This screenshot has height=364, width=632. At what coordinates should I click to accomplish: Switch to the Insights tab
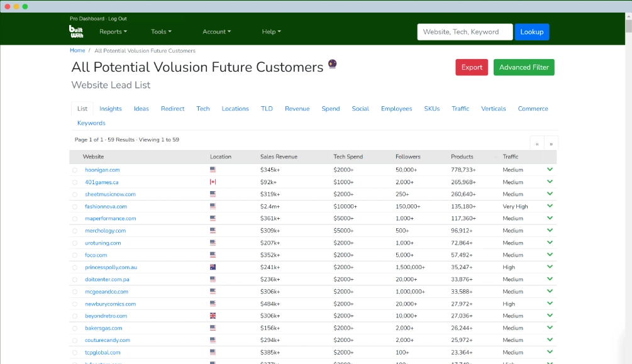click(x=111, y=108)
